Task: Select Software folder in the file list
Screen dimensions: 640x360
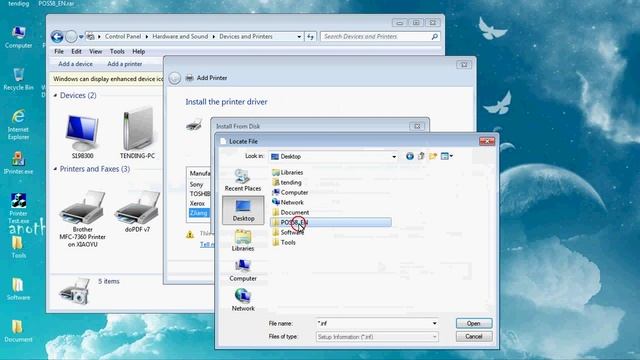Action: click(288, 232)
